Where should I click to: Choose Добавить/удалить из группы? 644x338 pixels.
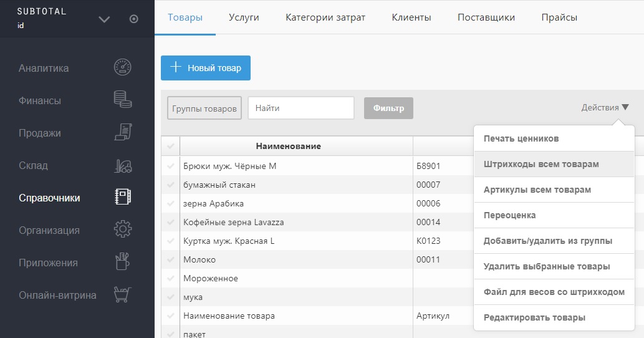coord(554,241)
